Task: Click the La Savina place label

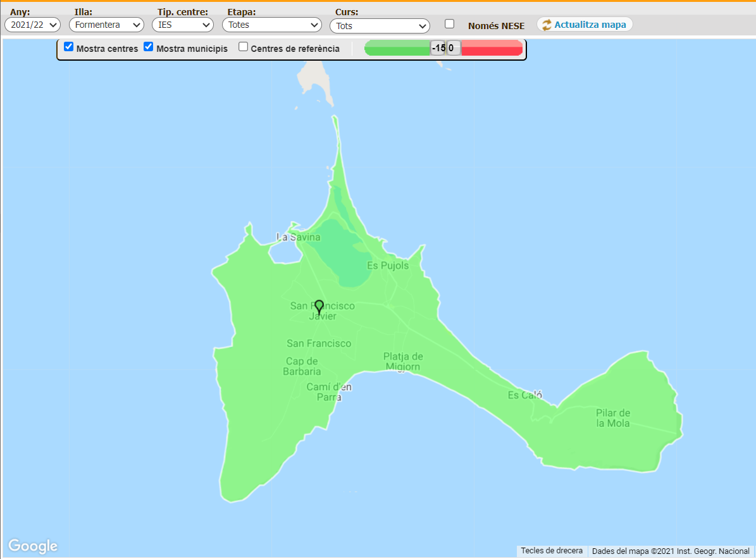Action: [x=299, y=237]
